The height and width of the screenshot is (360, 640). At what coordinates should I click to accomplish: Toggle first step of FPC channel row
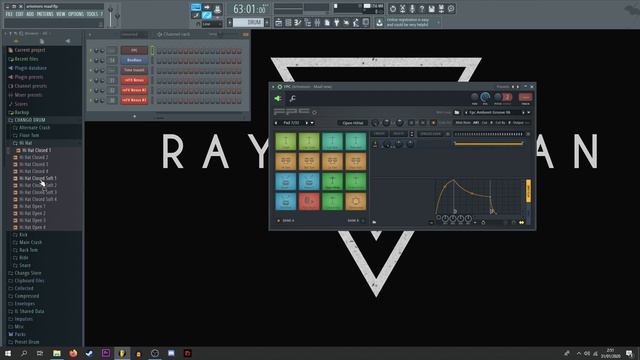[159, 51]
